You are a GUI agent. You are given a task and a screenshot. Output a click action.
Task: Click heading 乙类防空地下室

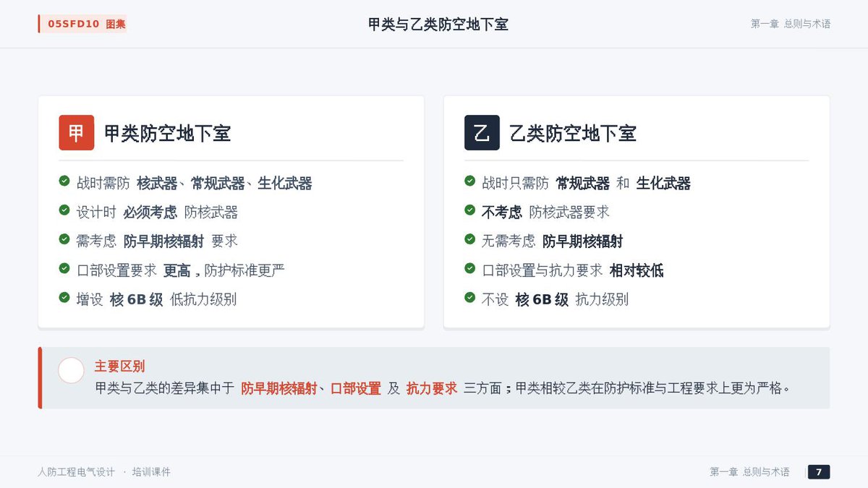(573, 134)
